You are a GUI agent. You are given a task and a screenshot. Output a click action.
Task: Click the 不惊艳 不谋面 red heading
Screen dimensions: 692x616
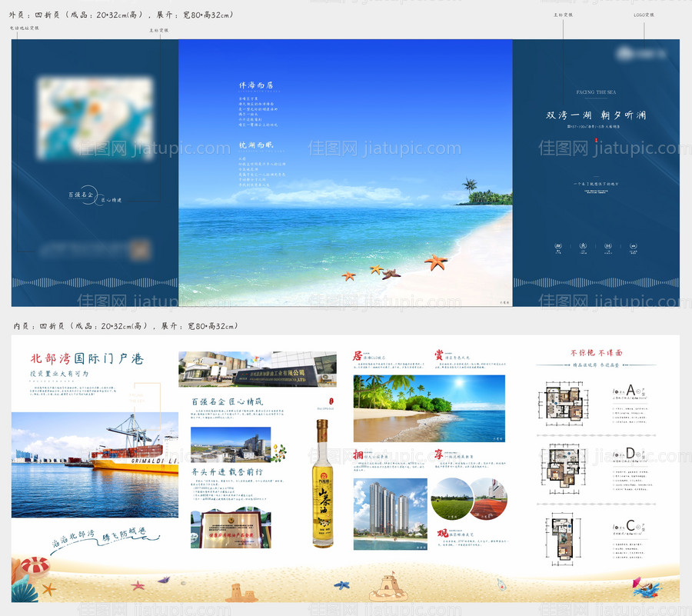[596, 352]
